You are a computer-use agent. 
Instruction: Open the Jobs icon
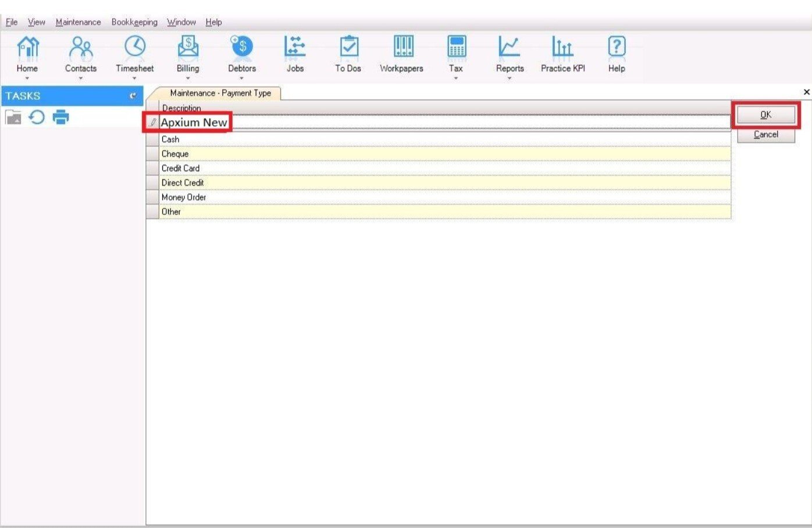pyautogui.click(x=295, y=47)
